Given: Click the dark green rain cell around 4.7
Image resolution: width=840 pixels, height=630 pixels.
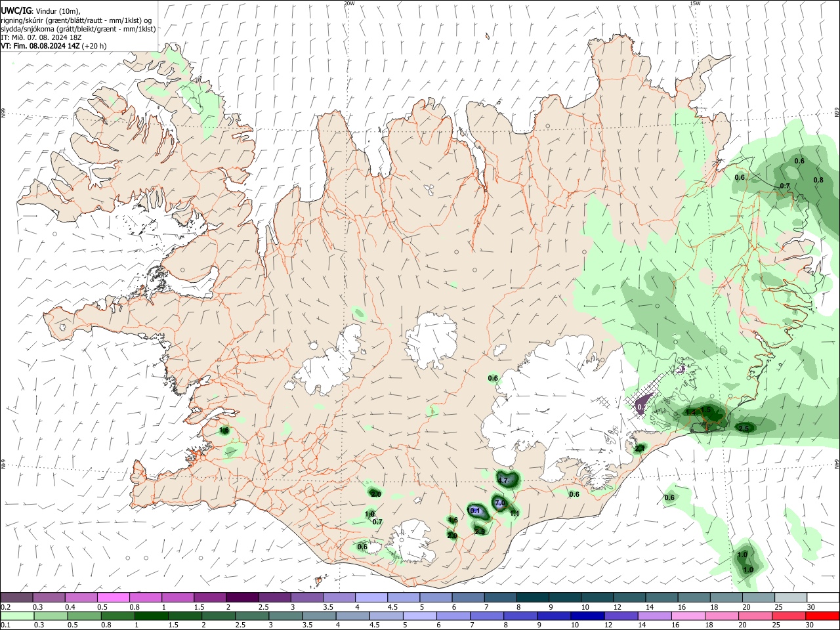Looking at the screenshot, I should [507, 480].
